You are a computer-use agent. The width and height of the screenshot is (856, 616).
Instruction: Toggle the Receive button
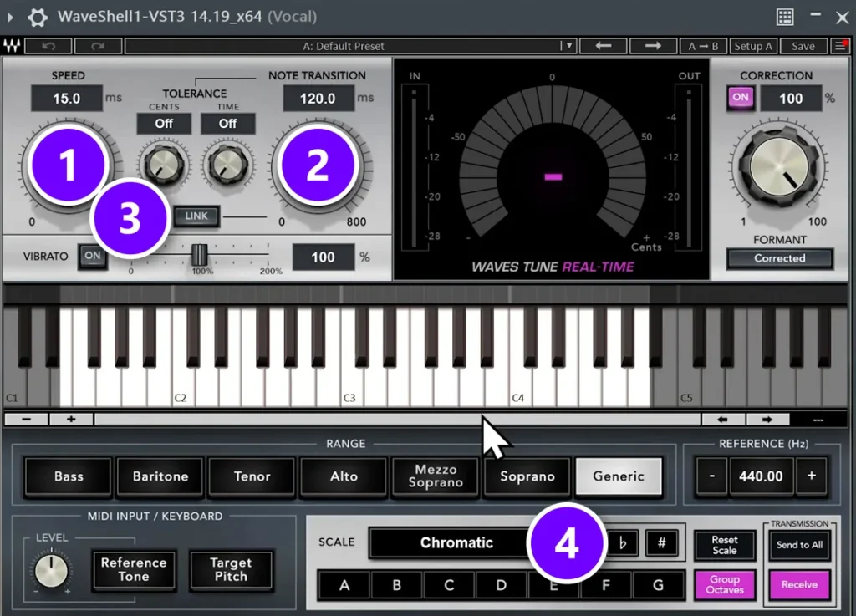[x=799, y=585]
